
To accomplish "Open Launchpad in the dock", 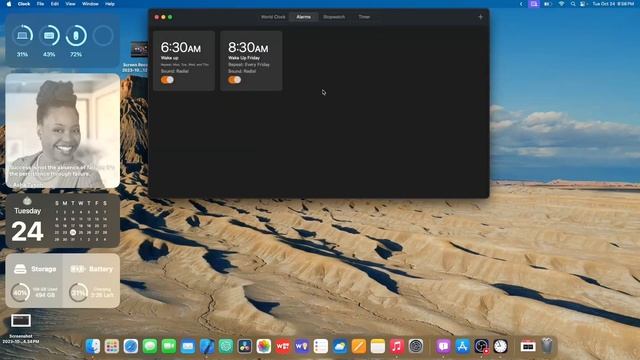I will pyautogui.click(x=111, y=346).
